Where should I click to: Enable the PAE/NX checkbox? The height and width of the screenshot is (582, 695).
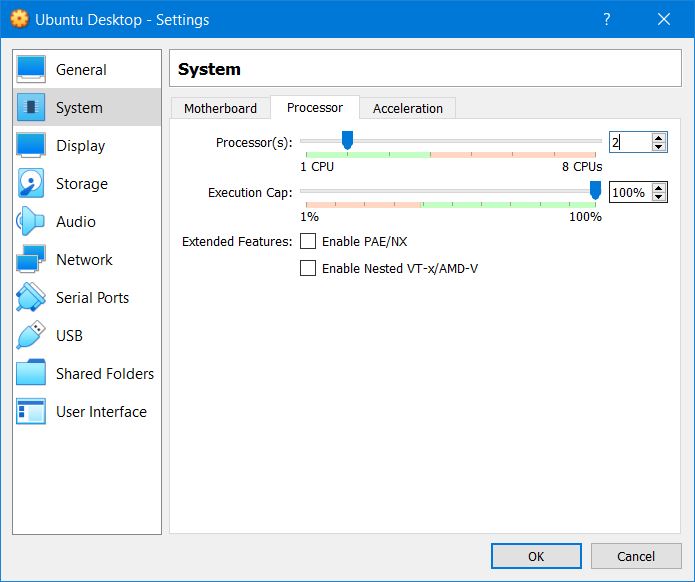308,241
